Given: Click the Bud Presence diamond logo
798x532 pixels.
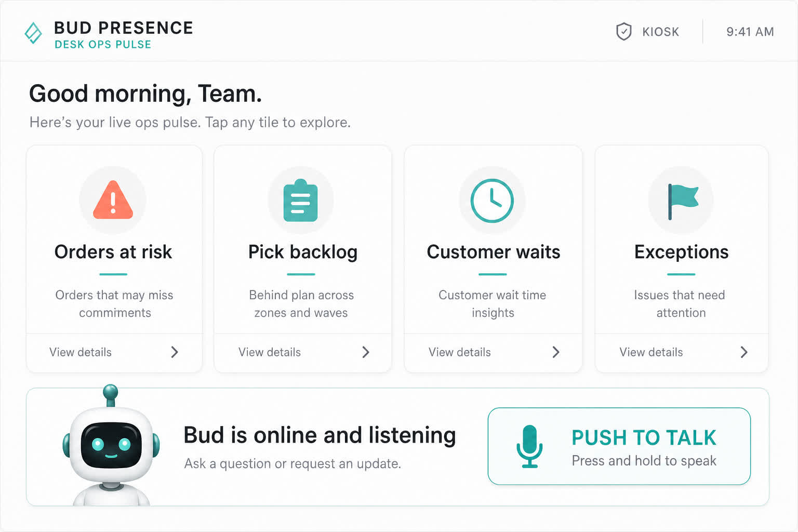Looking at the screenshot, I should (33, 33).
